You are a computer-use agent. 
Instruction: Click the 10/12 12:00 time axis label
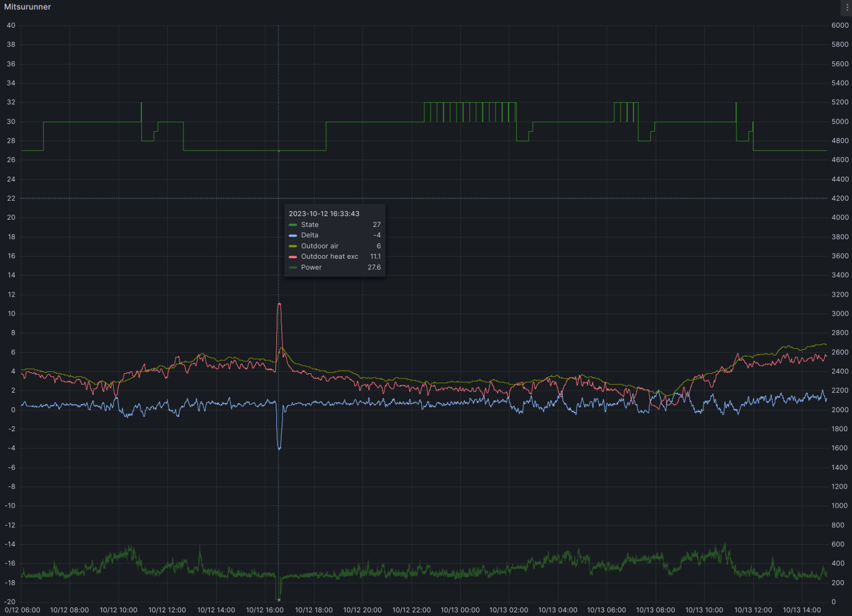pos(167,610)
